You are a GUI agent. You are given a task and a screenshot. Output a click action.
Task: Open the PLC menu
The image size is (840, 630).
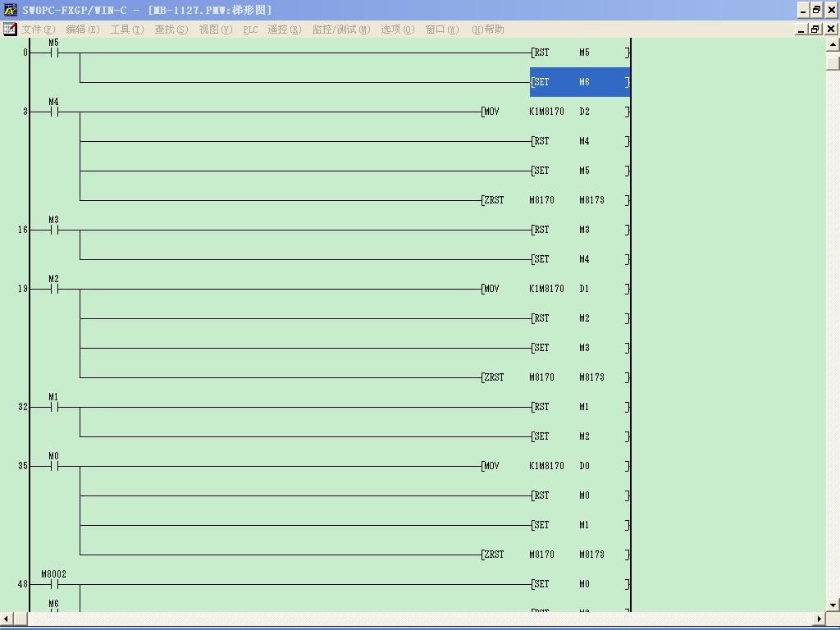click(x=250, y=30)
